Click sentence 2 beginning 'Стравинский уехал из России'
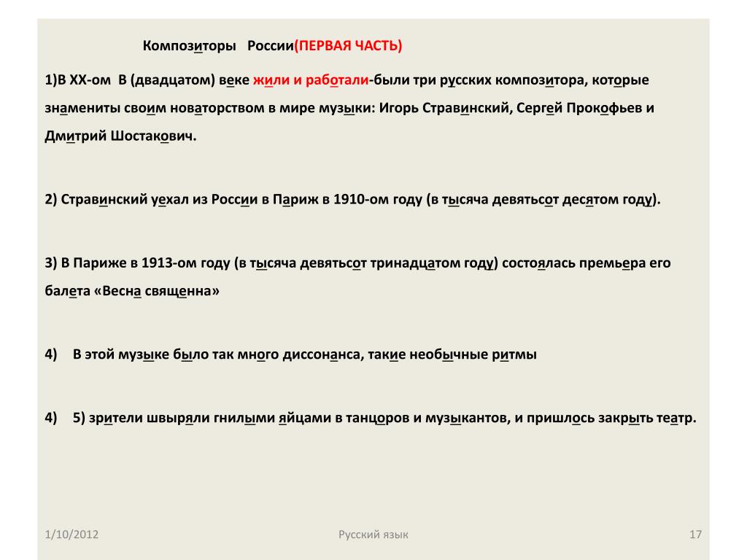 [352, 199]
